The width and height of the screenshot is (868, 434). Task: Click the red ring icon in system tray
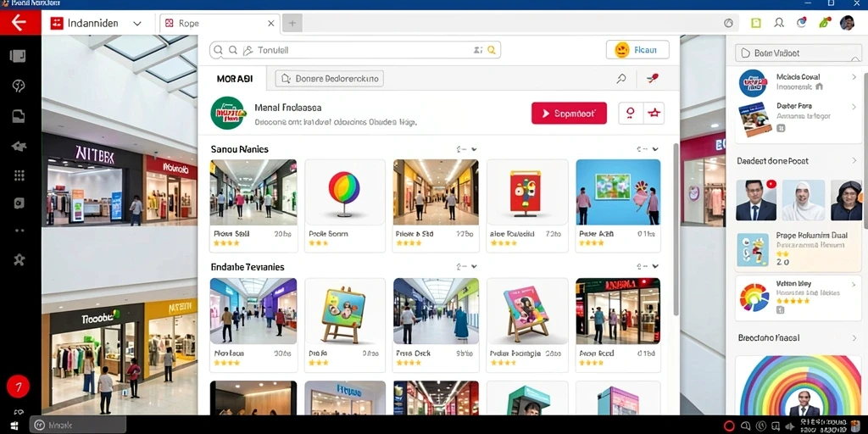point(729,426)
